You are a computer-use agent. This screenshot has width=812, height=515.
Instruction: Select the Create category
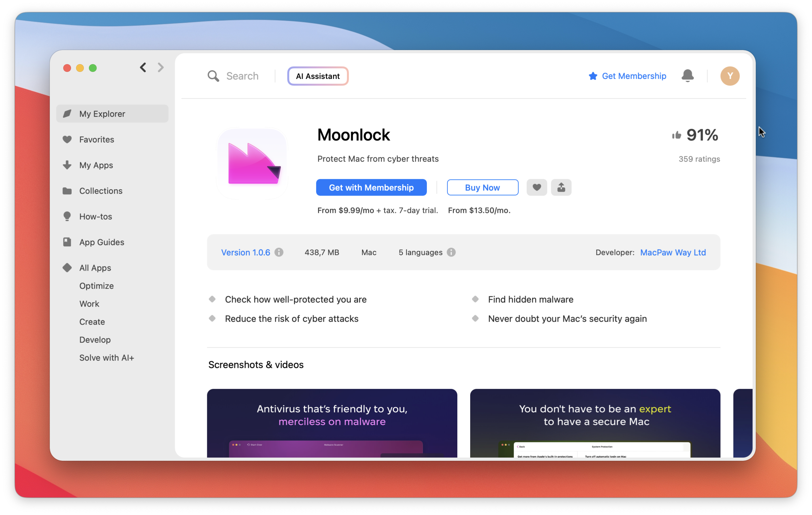click(92, 322)
